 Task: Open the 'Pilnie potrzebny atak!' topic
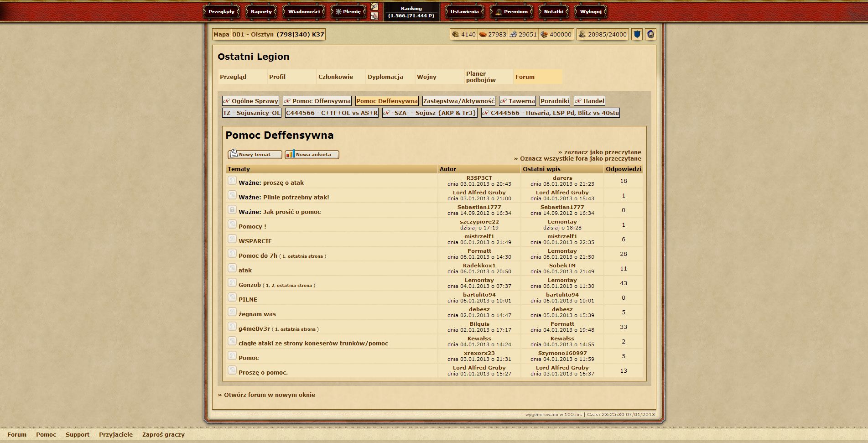(296, 198)
